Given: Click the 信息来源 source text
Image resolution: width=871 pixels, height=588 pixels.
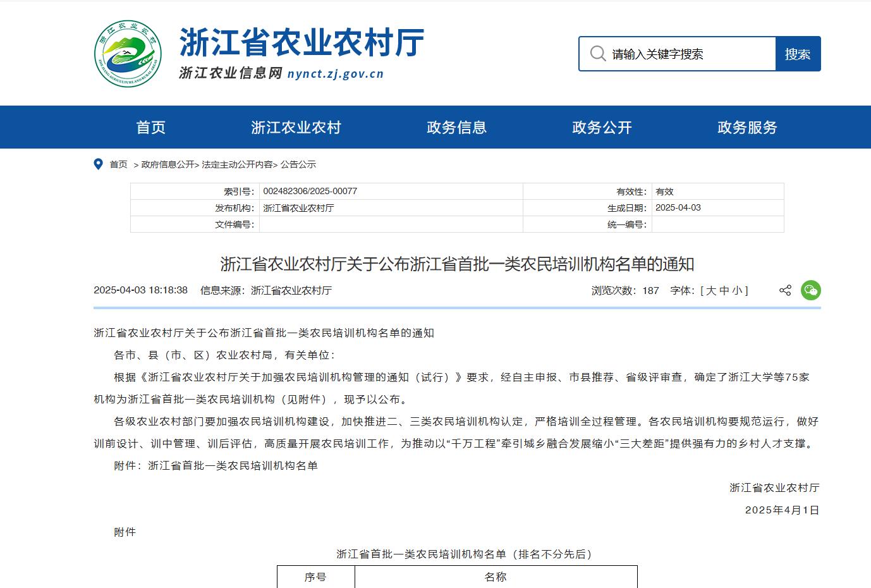Looking at the screenshot, I should 266,290.
